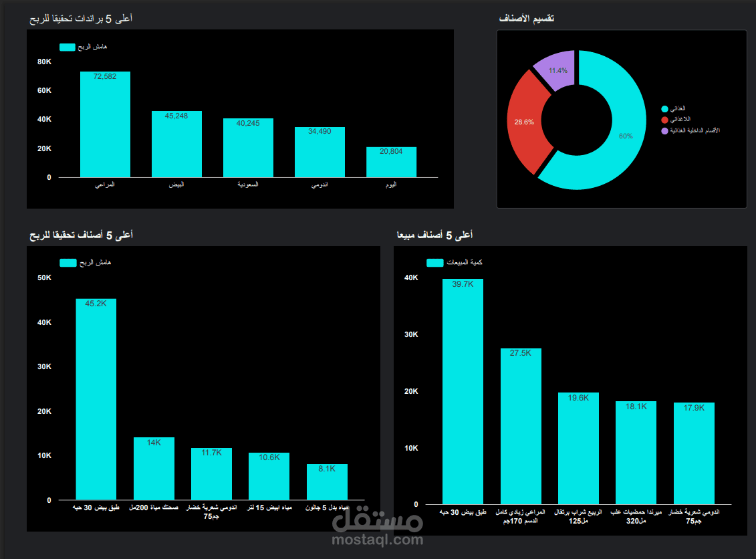Click the "السعودية" axis label
The width and height of the screenshot is (756, 559).
(x=248, y=185)
